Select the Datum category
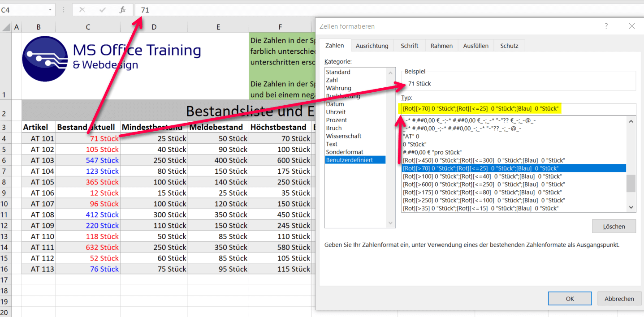644x317 pixels. [x=355, y=104]
